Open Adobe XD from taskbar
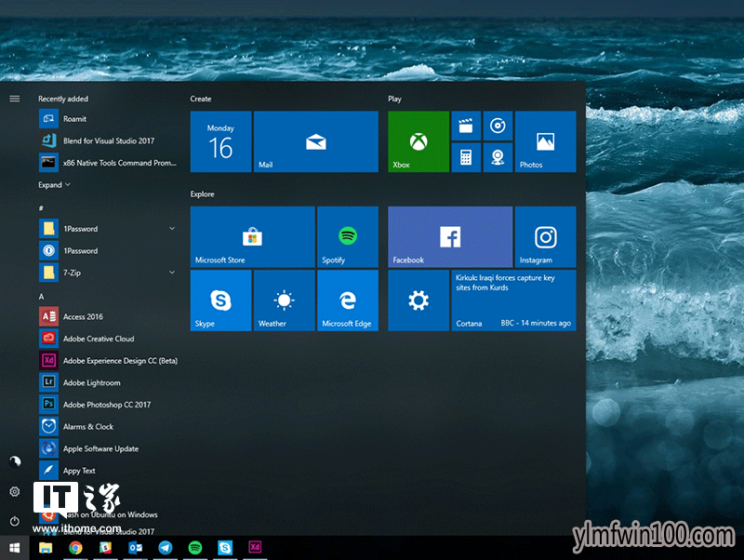744x560 pixels. click(255, 547)
